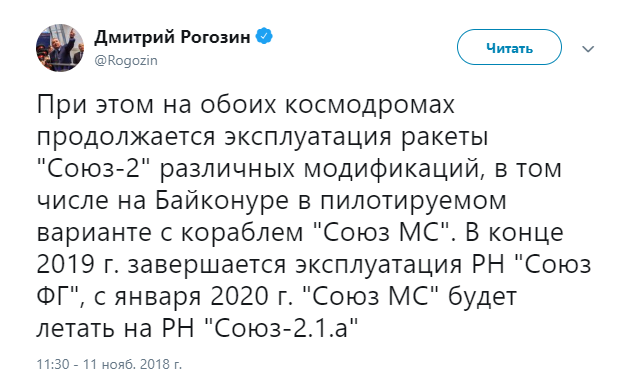This screenshot has height=376, width=634.
Task: Select the phrase "Союз МС". В конце
Action: tap(439, 233)
